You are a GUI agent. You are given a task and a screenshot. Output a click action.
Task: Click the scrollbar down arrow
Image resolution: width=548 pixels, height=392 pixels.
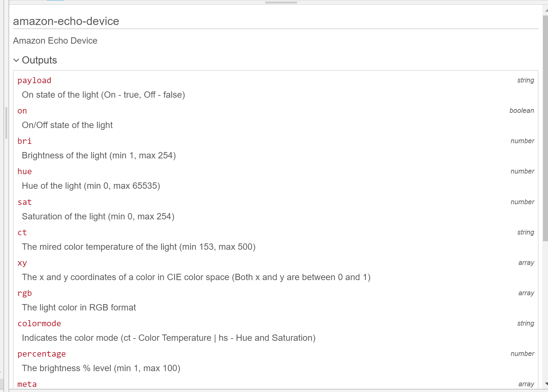tap(545, 384)
